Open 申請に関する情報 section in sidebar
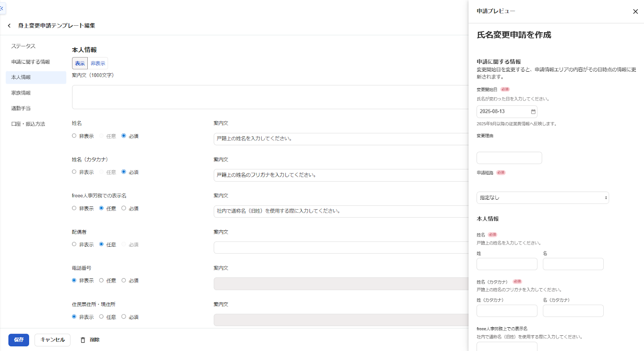The height and width of the screenshot is (351, 644). (31, 62)
